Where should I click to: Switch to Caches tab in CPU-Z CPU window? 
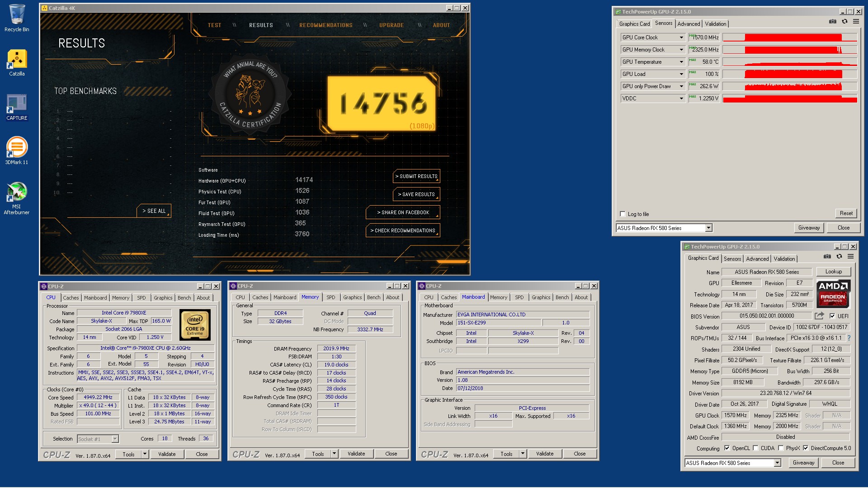pos(71,298)
